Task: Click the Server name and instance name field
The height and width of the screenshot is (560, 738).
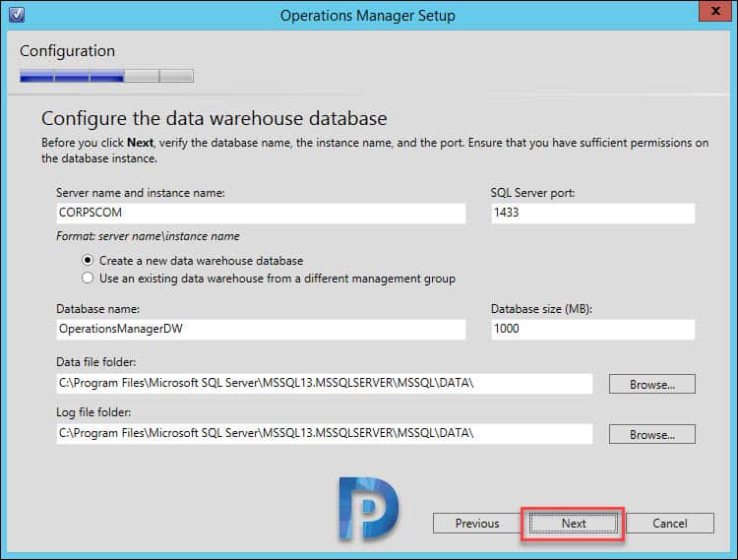Action: pos(261,213)
